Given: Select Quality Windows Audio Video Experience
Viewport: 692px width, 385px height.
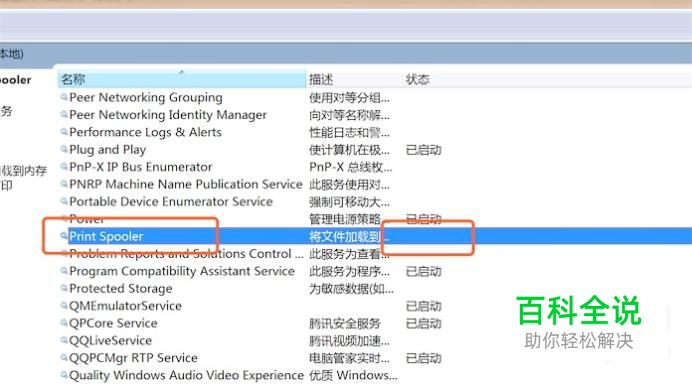Looking at the screenshot, I should 186,375.
